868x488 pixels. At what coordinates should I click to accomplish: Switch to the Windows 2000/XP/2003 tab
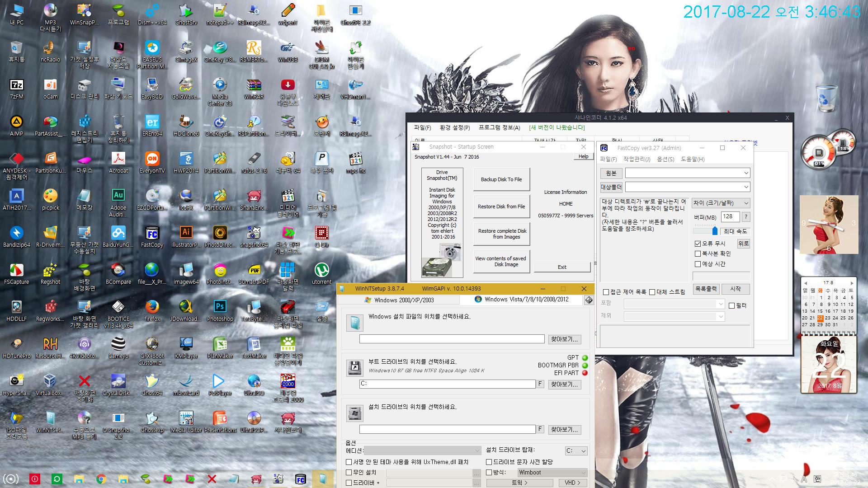(x=399, y=300)
